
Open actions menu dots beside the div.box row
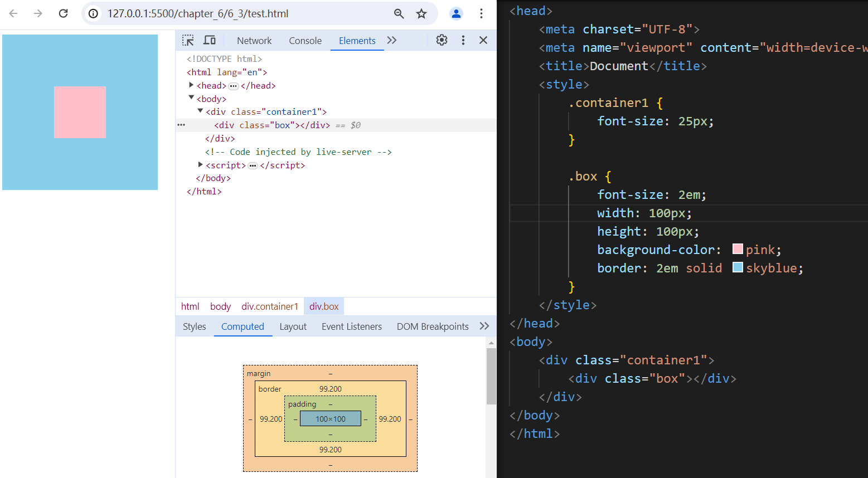(x=181, y=125)
